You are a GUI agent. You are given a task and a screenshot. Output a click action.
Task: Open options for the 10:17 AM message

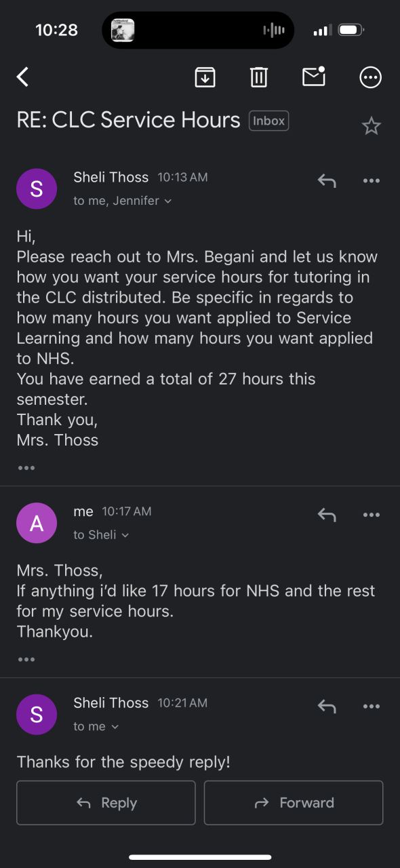(x=372, y=515)
